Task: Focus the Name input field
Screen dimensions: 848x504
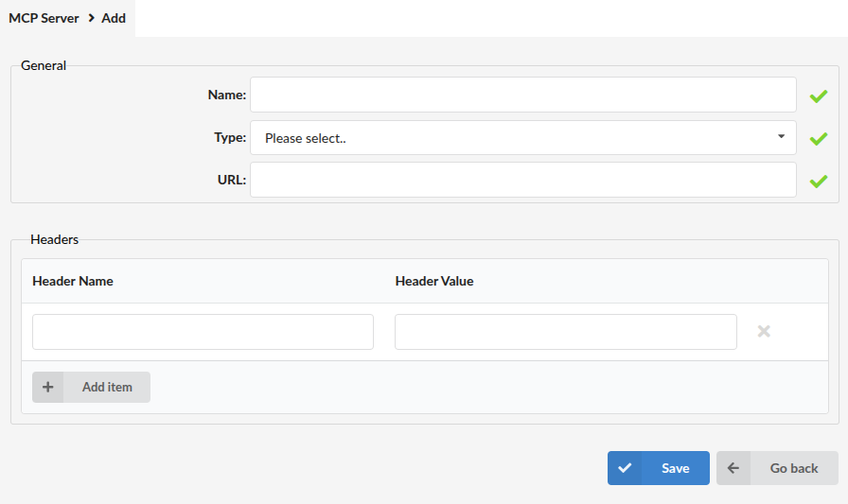Action: pyautogui.click(x=523, y=95)
